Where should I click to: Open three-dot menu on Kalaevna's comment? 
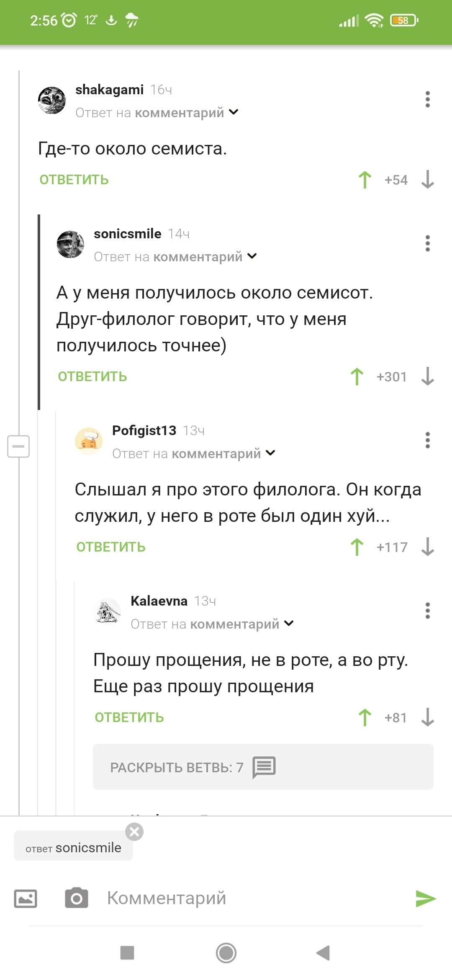point(427,611)
